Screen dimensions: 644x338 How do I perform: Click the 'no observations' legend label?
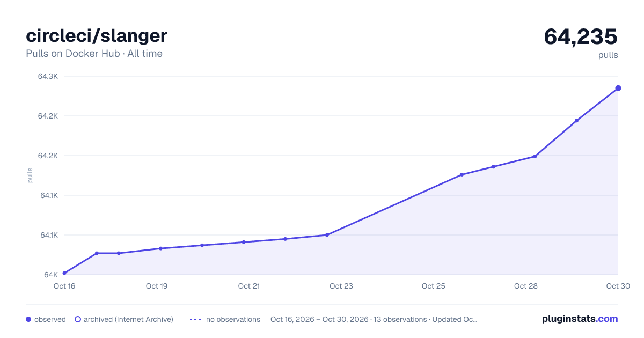pos(233,319)
